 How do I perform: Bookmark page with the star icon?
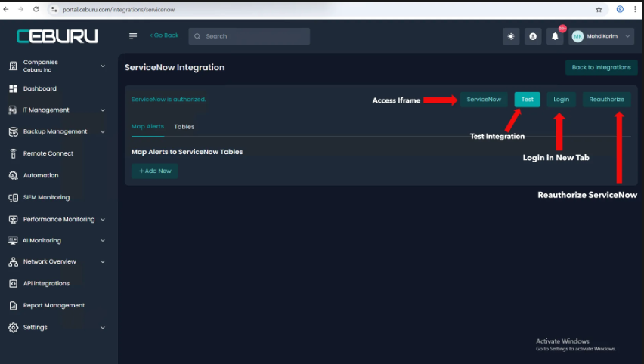pyautogui.click(x=599, y=9)
